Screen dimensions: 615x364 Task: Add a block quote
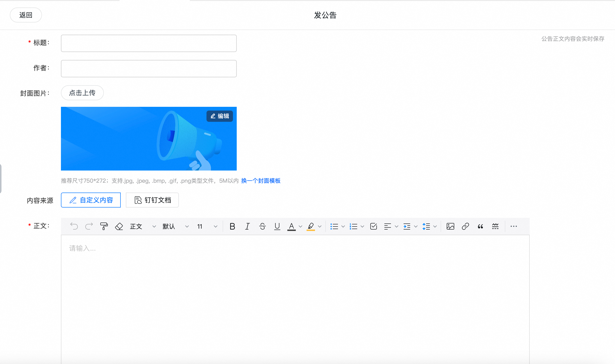click(x=480, y=226)
